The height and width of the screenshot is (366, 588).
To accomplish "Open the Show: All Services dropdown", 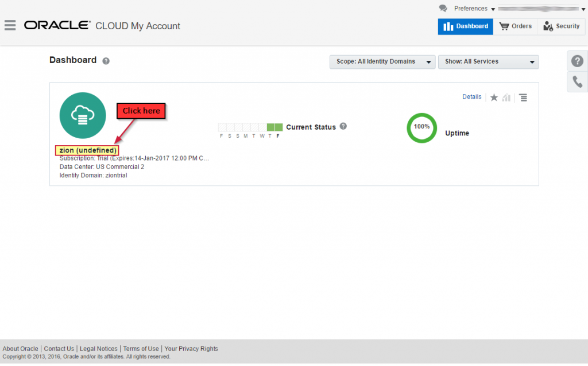I will (x=488, y=61).
